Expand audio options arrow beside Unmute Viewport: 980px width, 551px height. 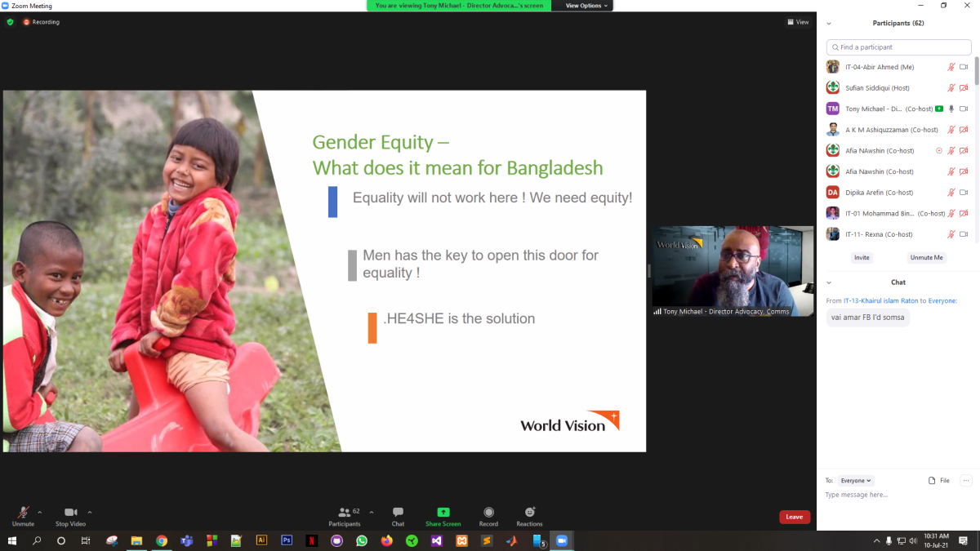click(39, 513)
